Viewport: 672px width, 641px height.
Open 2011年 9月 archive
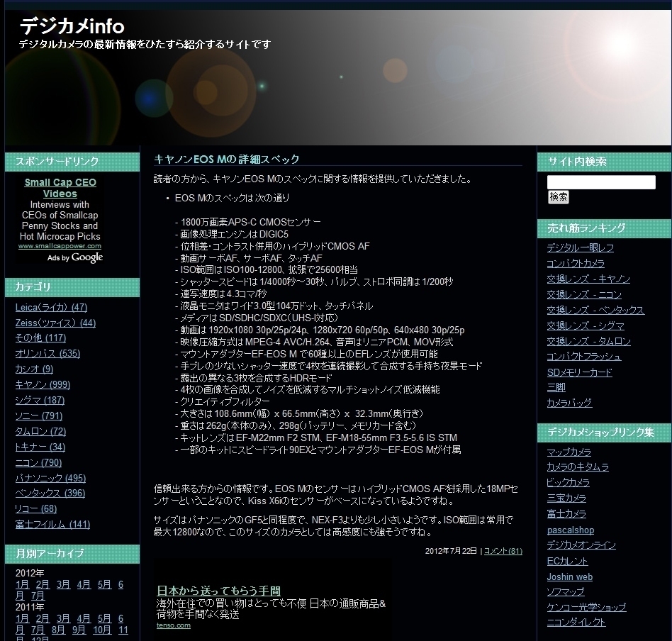[x=79, y=630]
